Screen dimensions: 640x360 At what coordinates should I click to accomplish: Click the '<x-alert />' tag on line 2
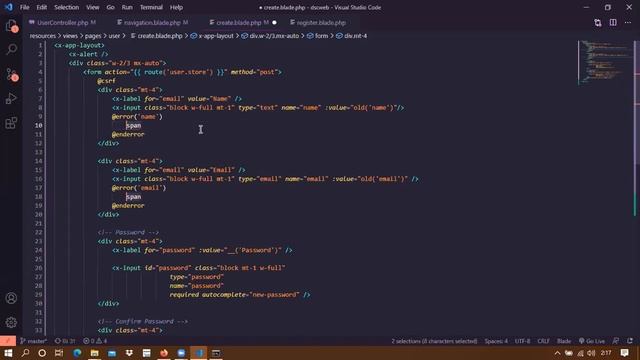pyautogui.click(x=89, y=54)
